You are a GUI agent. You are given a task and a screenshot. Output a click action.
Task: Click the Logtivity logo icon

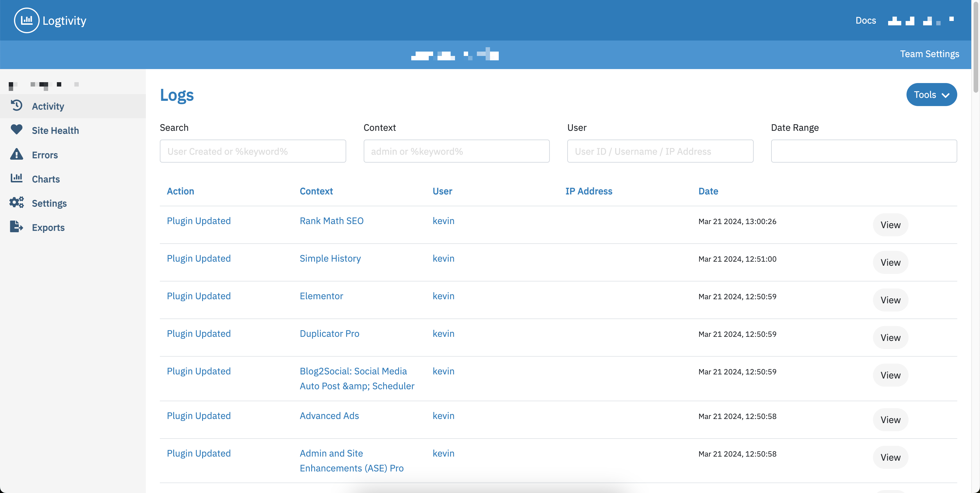tap(26, 20)
